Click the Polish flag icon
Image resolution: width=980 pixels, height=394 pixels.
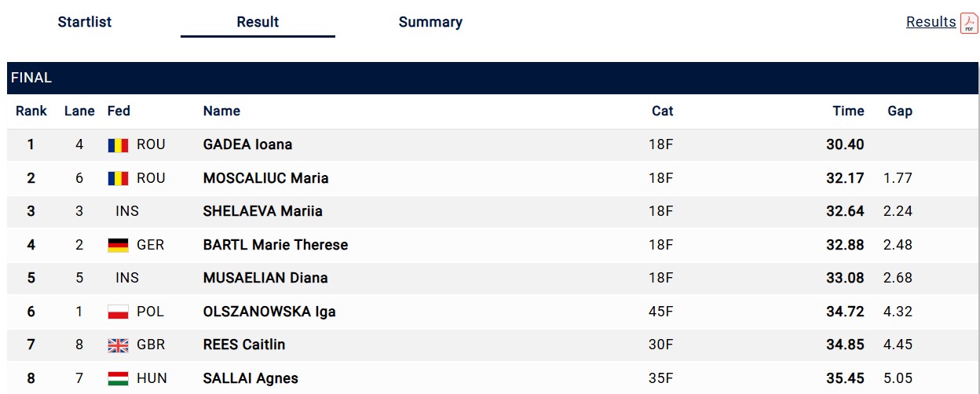click(x=118, y=312)
